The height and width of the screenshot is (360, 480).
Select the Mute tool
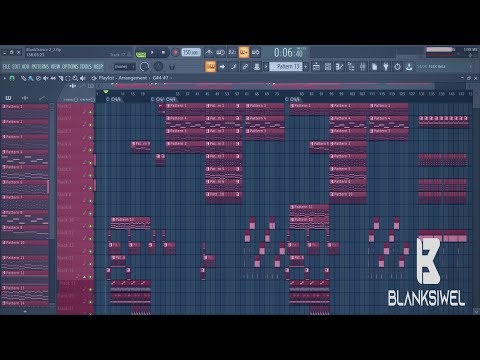point(45,78)
